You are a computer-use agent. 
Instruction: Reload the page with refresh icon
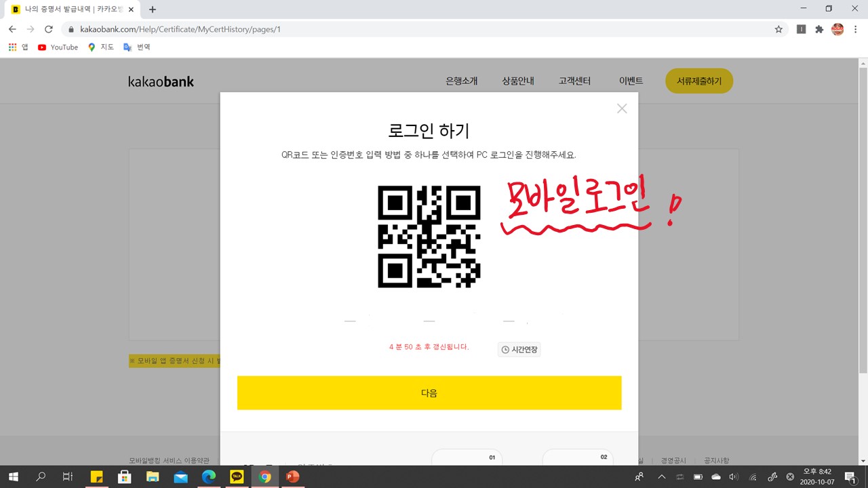pos(49,29)
